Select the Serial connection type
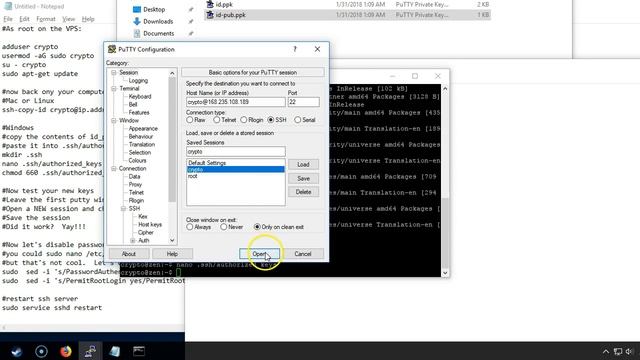Viewport: 640px width, 360px height. (x=298, y=120)
